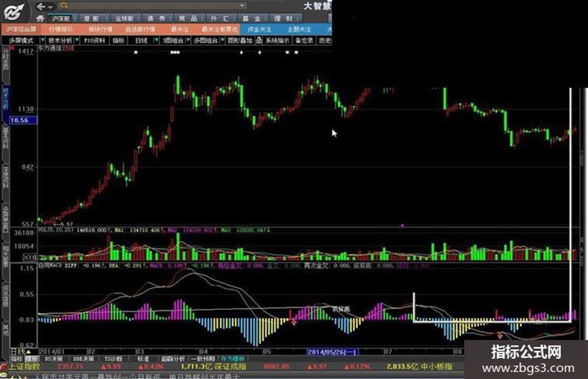Click the 备忘录 toolbar button
Image resolution: width=588 pixels, height=379 pixels.
coord(304,40)
